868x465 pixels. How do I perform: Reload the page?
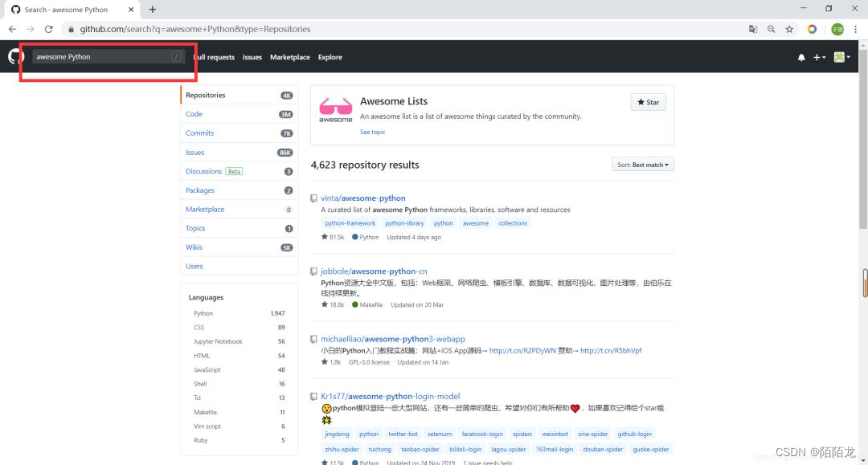point(49,29)
